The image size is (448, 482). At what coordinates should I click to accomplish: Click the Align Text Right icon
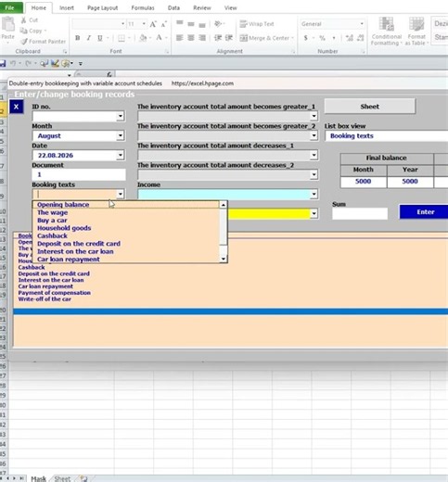click(x=202, y=38)
